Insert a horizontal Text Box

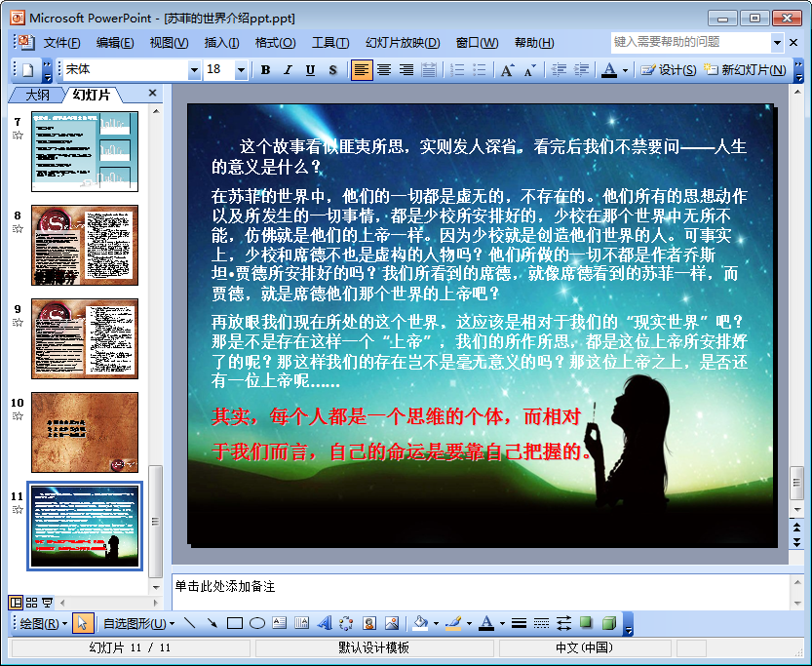[279, 623]
